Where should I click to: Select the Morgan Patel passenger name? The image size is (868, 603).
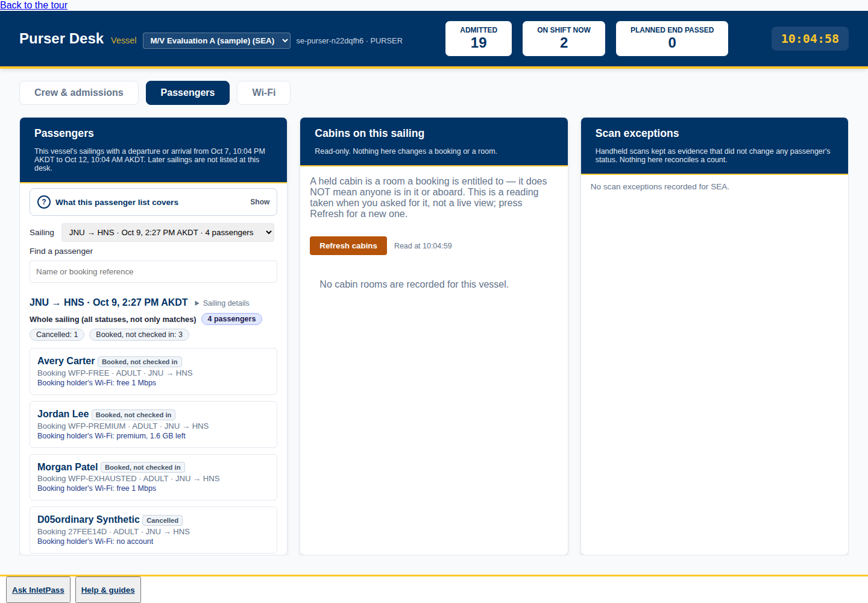[x=68, y=467]
